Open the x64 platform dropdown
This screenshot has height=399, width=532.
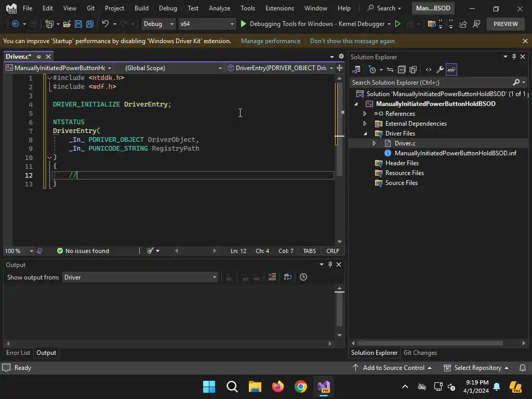click(206, 24)
